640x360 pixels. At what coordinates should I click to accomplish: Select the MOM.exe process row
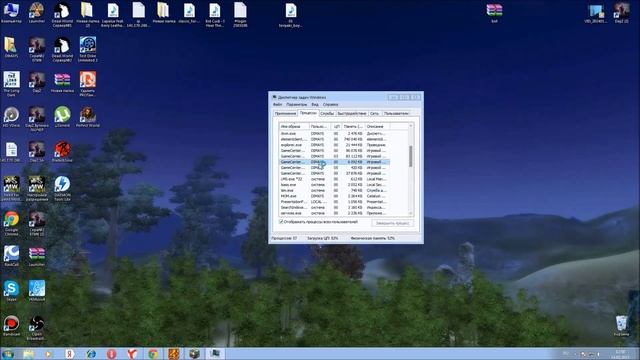click(x=334, y=196)
